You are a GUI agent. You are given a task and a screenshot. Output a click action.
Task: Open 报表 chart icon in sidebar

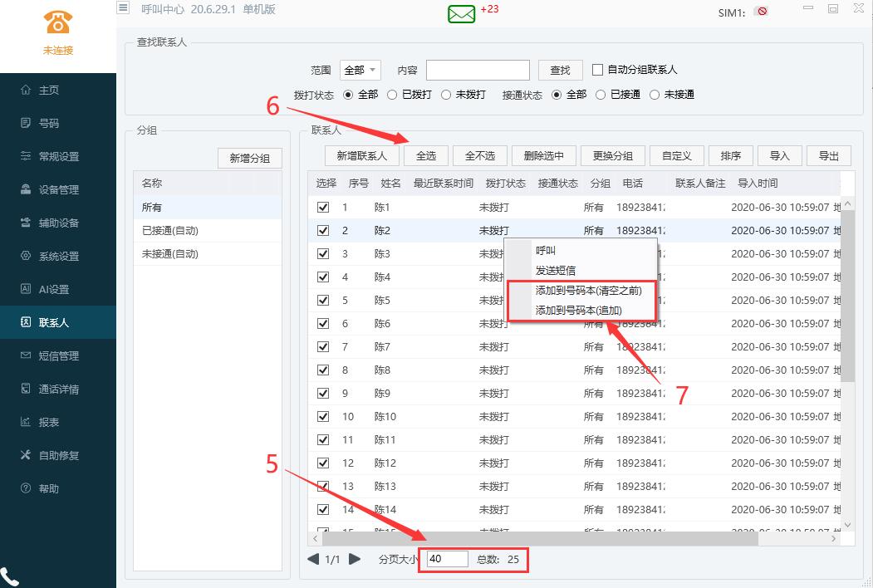[x=26, y=422]
